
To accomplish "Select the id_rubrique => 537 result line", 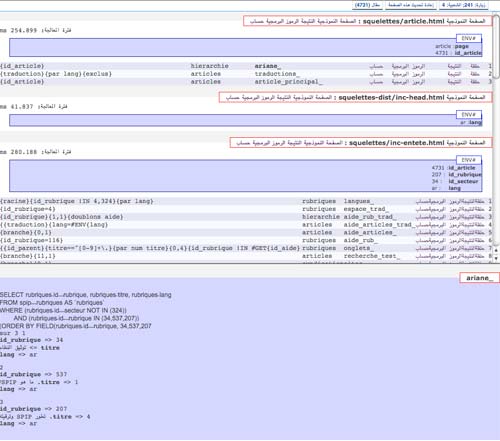I will point(33,374).
